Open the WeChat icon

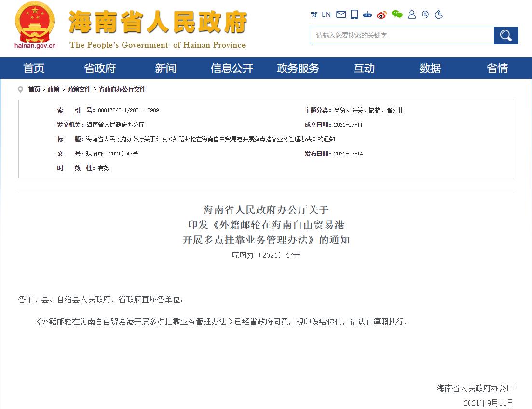click(x=397, y=14)
